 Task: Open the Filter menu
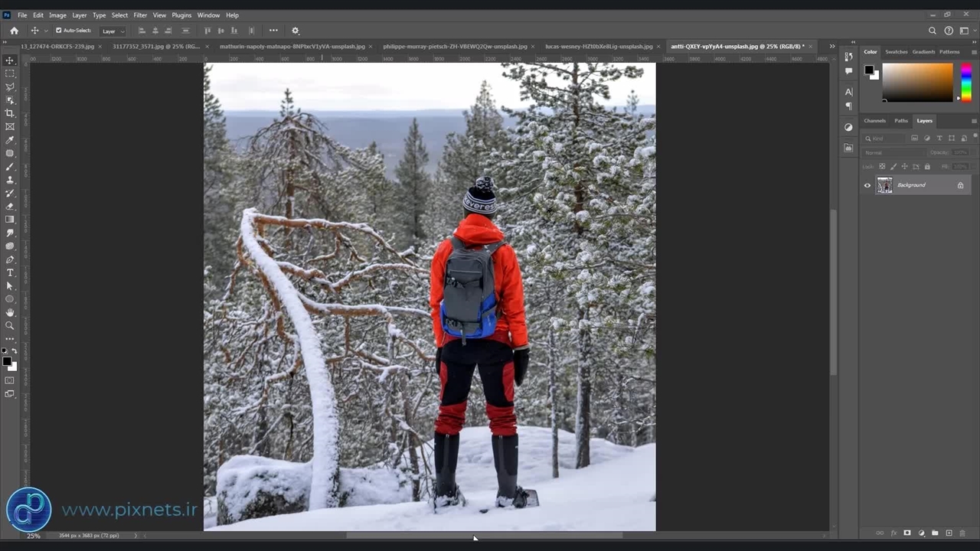click(140, 15)
